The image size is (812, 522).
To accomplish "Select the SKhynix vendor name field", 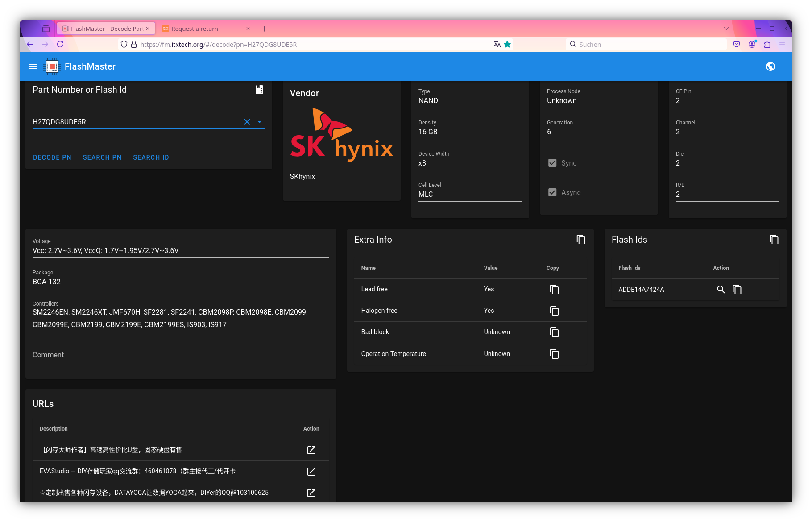I will [342, 177].
